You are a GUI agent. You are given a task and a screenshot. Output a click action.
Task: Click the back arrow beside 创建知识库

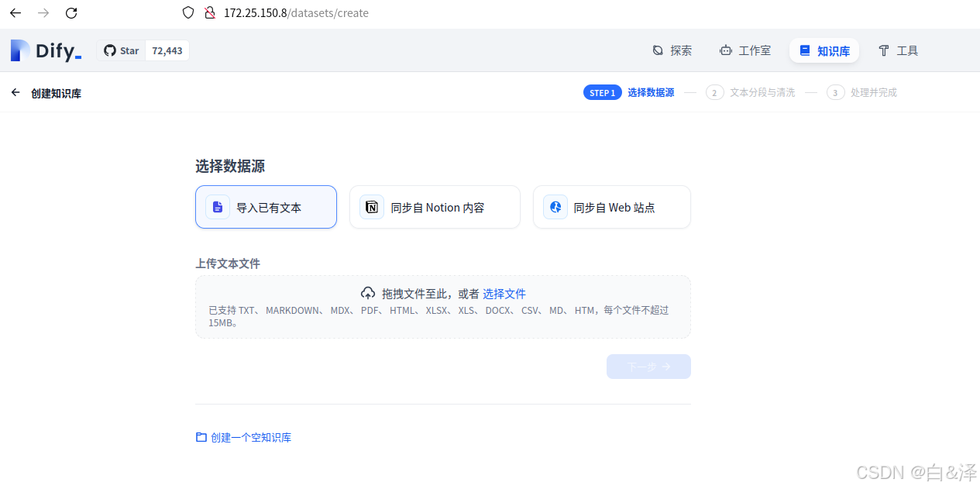click(x=15, y=93)
